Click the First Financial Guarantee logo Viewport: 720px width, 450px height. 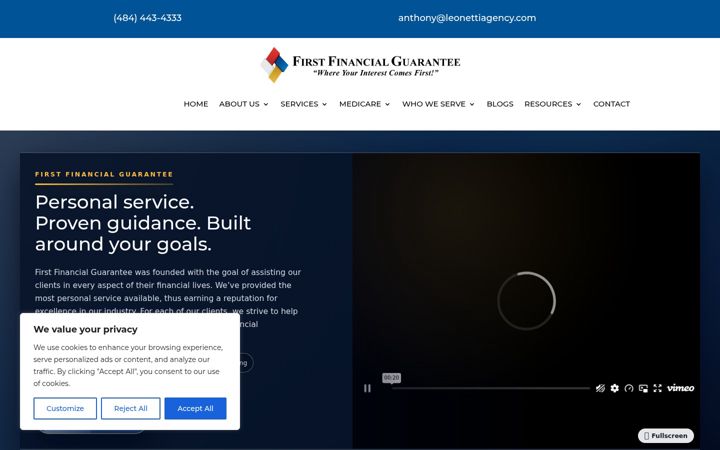pos(360,65)
